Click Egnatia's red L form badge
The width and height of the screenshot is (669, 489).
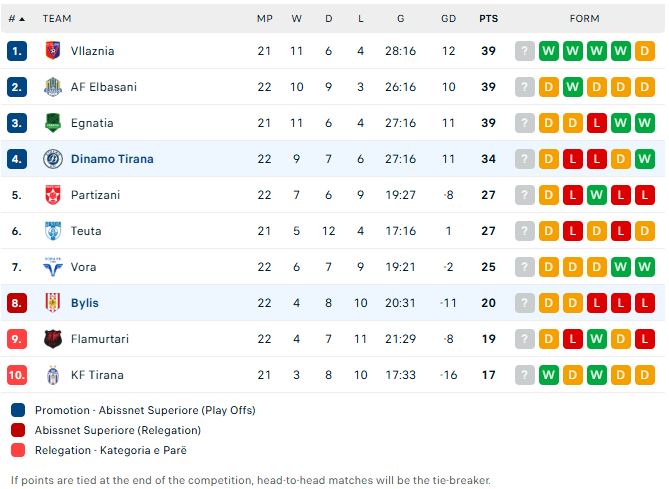coord(597,123)
